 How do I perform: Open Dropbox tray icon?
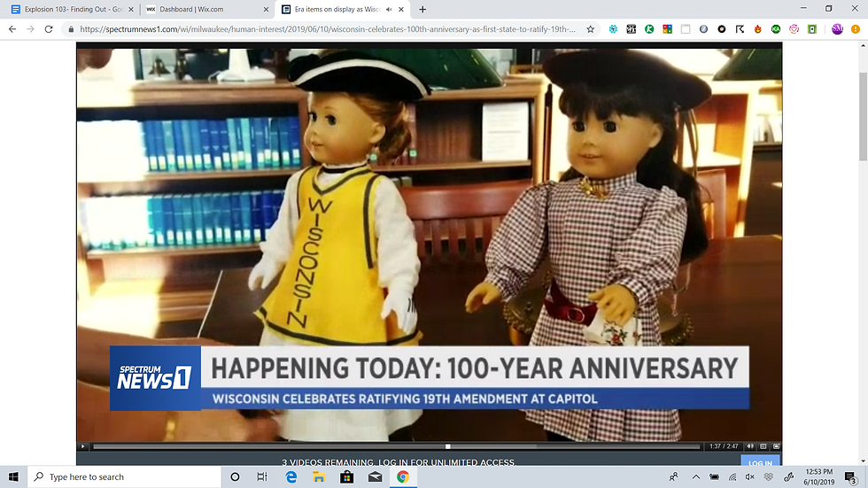pos(769,477)
